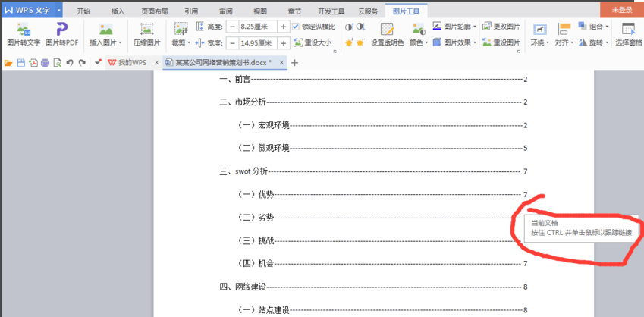Viewport: 644px width, 317px height.
Task: Toggle the 锁定纵横比 checkbox
Action: tap(296, 27)
